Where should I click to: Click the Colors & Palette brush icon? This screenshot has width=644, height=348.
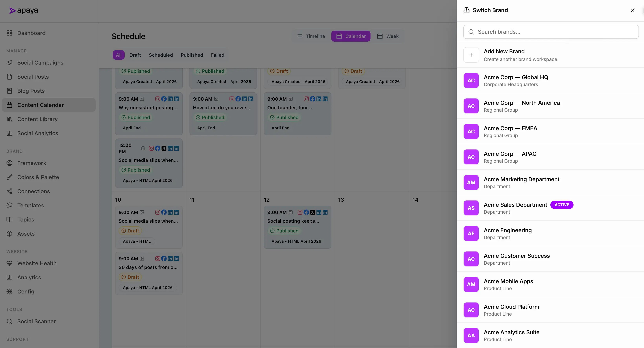click(9, 177)
